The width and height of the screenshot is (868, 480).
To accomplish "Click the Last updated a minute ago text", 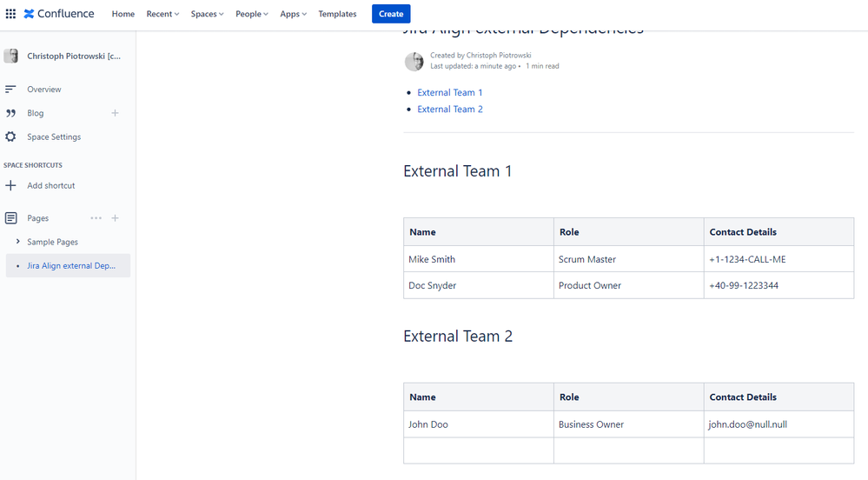I will [x=474, y=66].
